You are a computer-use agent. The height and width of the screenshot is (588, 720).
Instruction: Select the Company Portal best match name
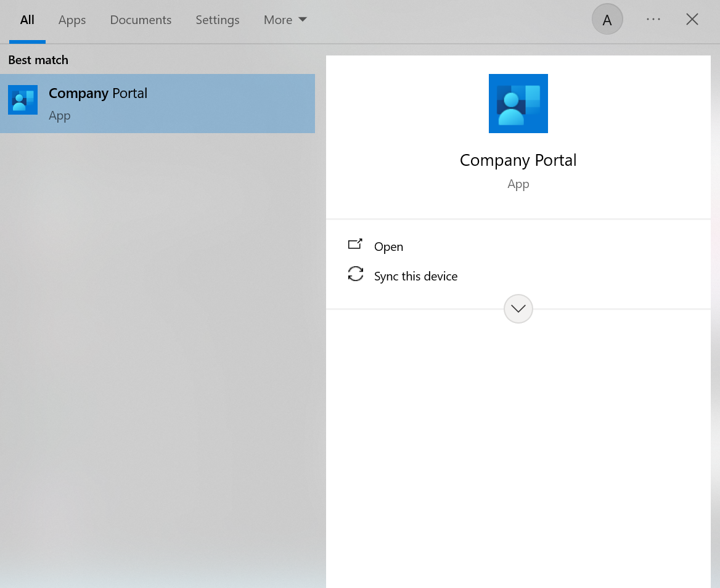tap(98, 94)
